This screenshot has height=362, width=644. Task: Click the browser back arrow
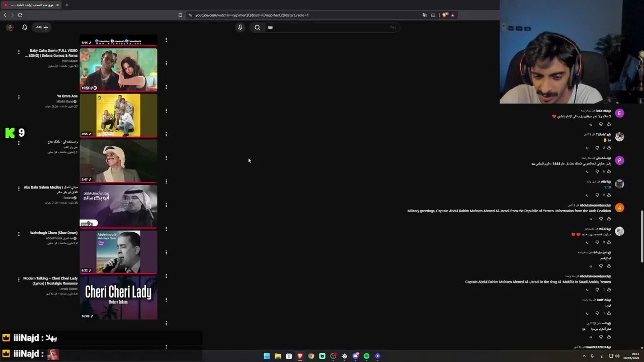tap(5, 15)
